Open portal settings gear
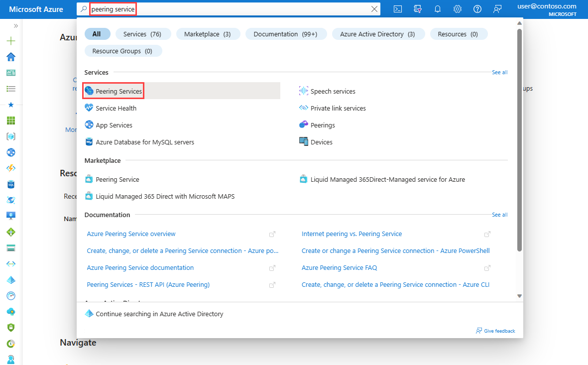The image size is (588, 365). [457, 9]
